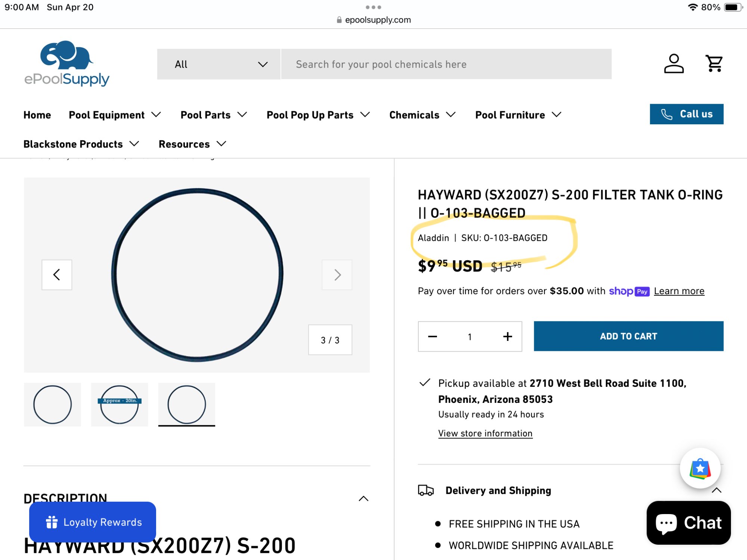The width and height of the screenshot is (747, 560).
Task: Expand Pool Equipment menu
Action: pos(115,115)
